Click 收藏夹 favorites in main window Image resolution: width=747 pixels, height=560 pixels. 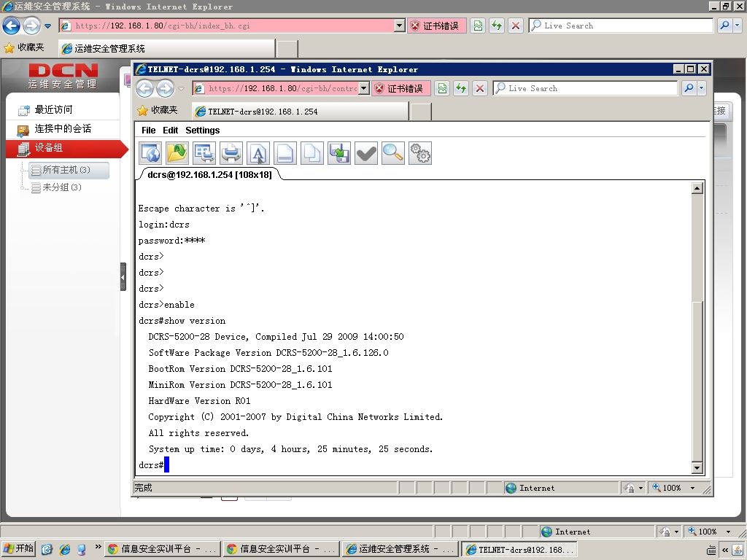[24, 47]
